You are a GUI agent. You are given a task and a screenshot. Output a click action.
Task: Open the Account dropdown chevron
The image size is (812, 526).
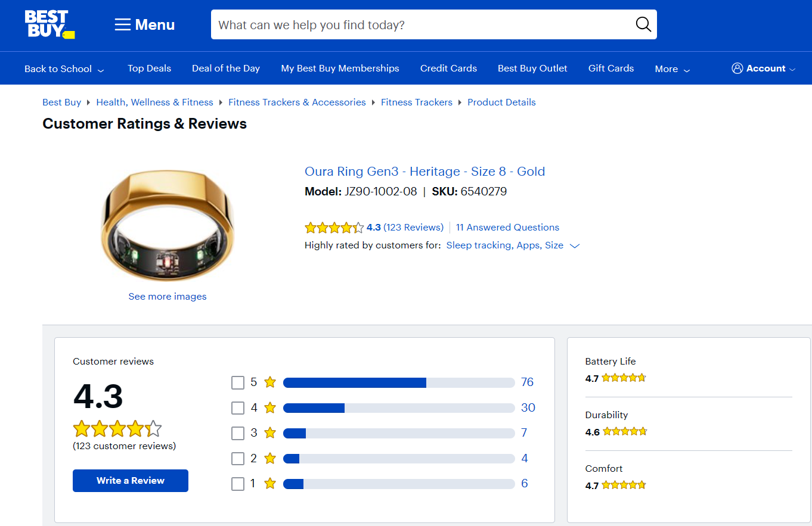[x=792, y=69]
